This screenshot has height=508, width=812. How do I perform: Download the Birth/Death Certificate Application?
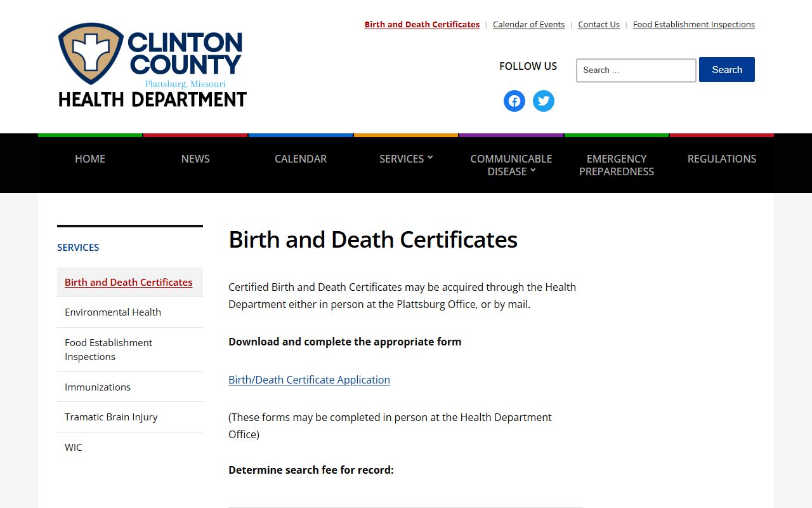point(309,380)
